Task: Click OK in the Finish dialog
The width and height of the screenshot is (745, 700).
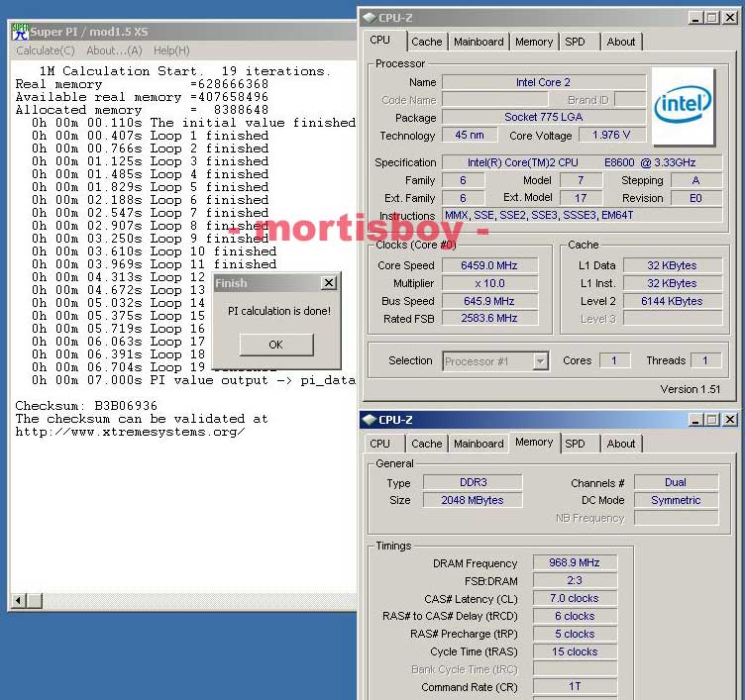Action: pos(276,345)
